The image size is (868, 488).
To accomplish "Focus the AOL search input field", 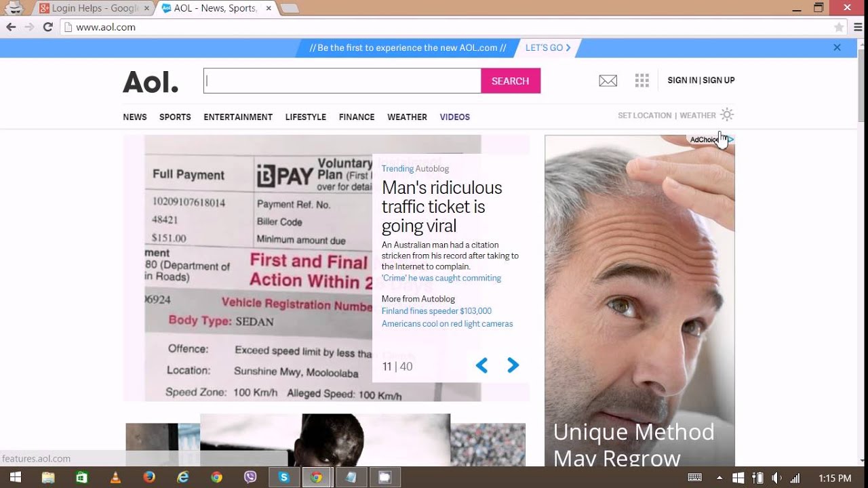I will pos(342,81).
